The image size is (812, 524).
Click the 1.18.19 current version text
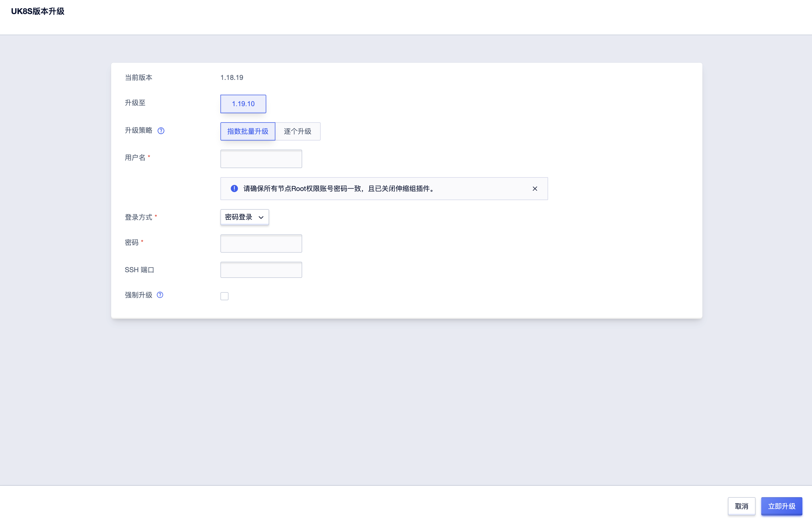232,78
